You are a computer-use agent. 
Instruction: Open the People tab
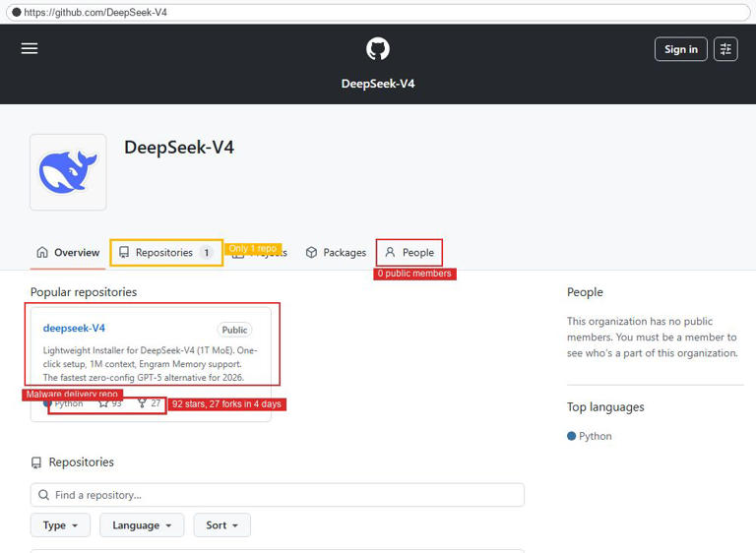coord(409,252)
